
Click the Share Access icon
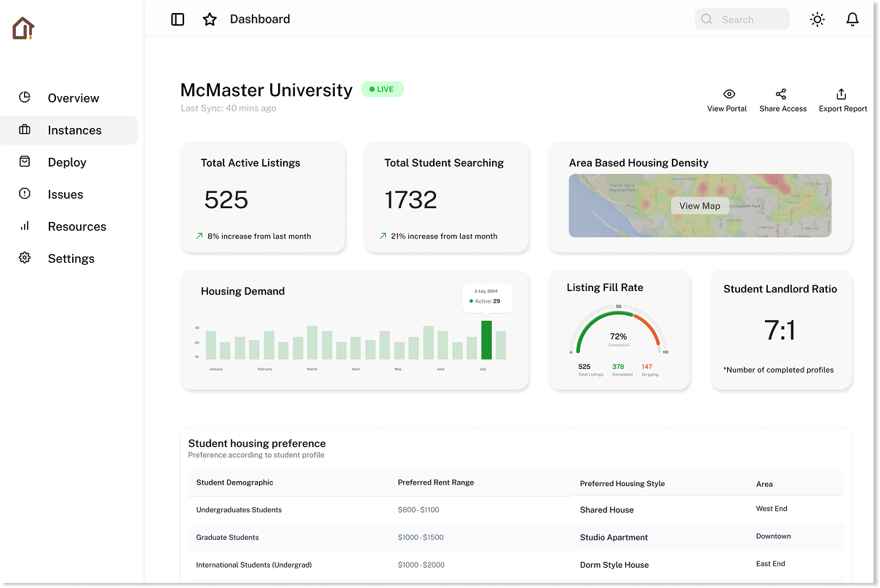click(781, 94)
